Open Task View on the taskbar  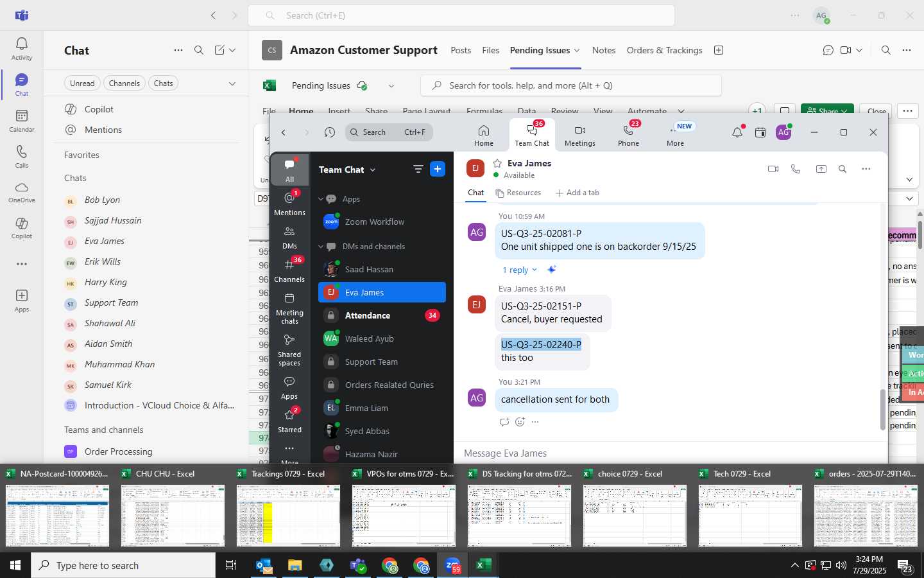[230, 565]
